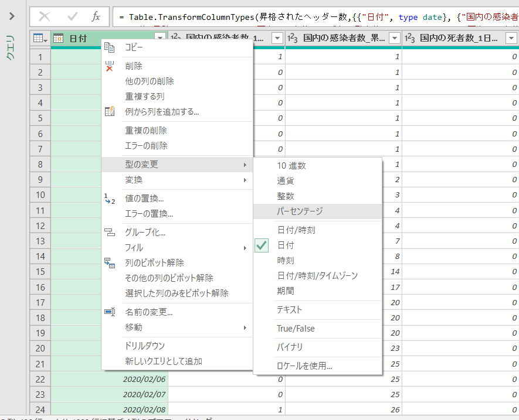Select 選択した列のみをピボット解除
519x420 pixels.
[x=177, y=293]
